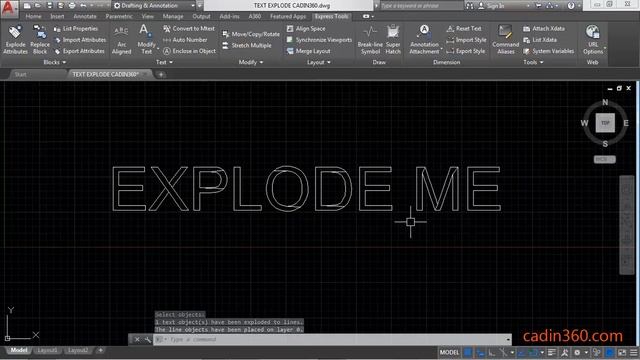Click the Merge Layout tool
Screen dimensions: 640x360
pos(309,51)
